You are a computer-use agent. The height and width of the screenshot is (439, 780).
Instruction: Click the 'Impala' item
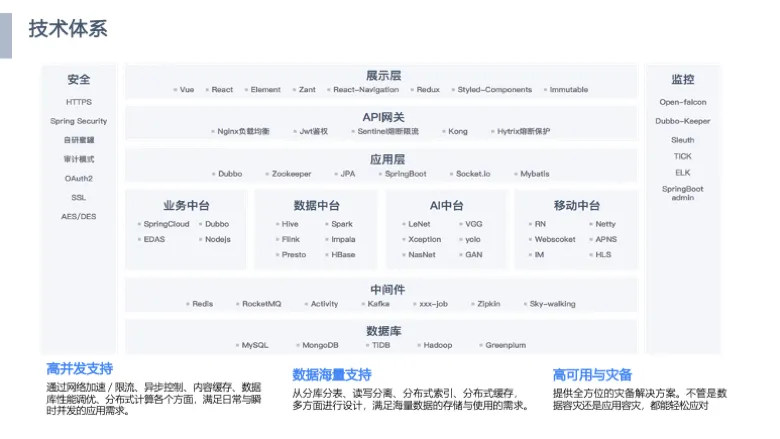[x=343, y=239]
